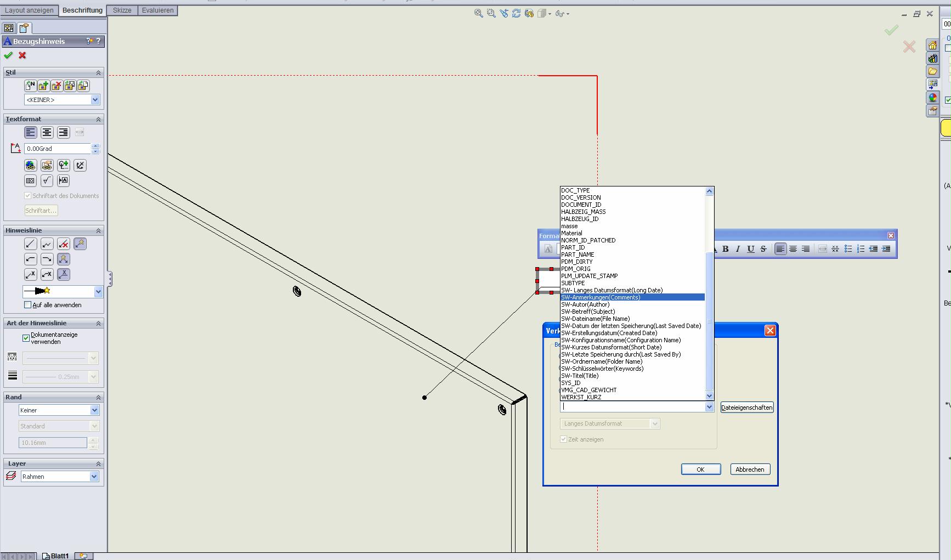951x560 pixels.
Task: Apply underline in the formatting toolbar
Action: pyautogui.click(x=751, y=249)
